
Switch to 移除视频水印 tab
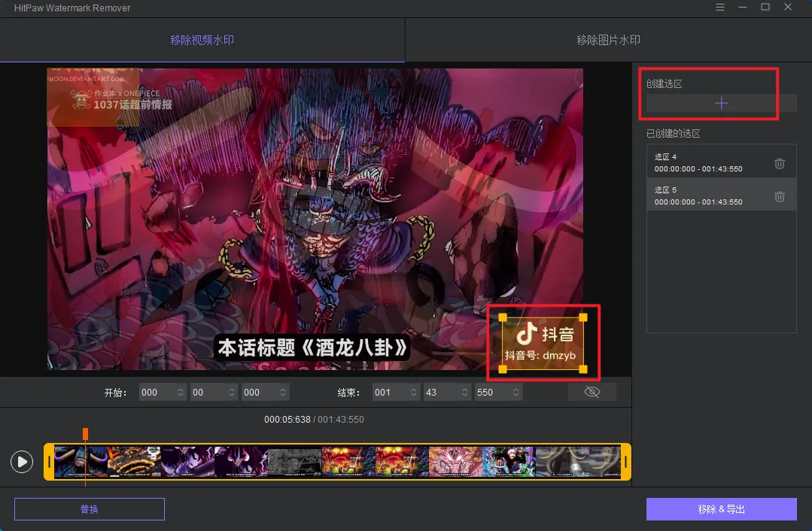202,40
